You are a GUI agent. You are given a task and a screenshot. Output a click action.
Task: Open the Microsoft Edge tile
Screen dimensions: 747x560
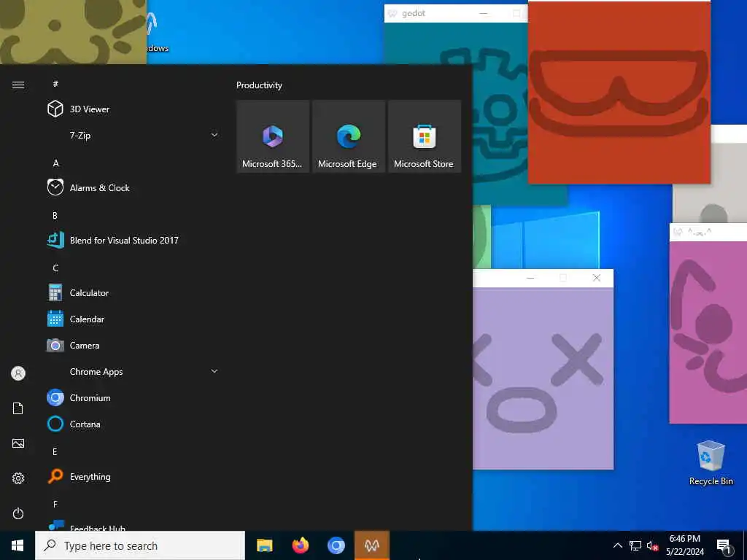pos(349,136)
